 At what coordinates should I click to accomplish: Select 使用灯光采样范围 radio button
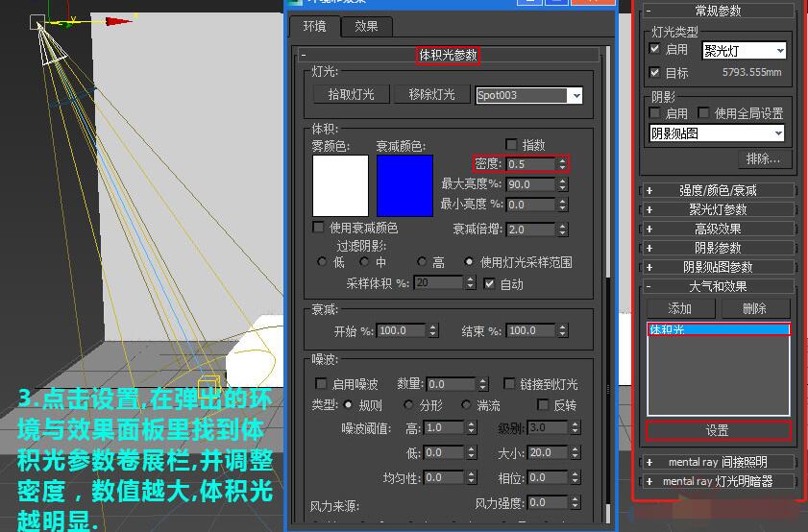pyautogui.click(x=469, y=262)
